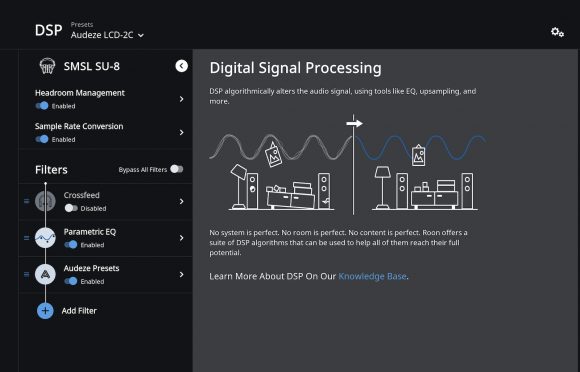Select the Crossfeed filter icon
This screenshot has width=580, height=372.
pyautogui.click(x=45, y=201)
